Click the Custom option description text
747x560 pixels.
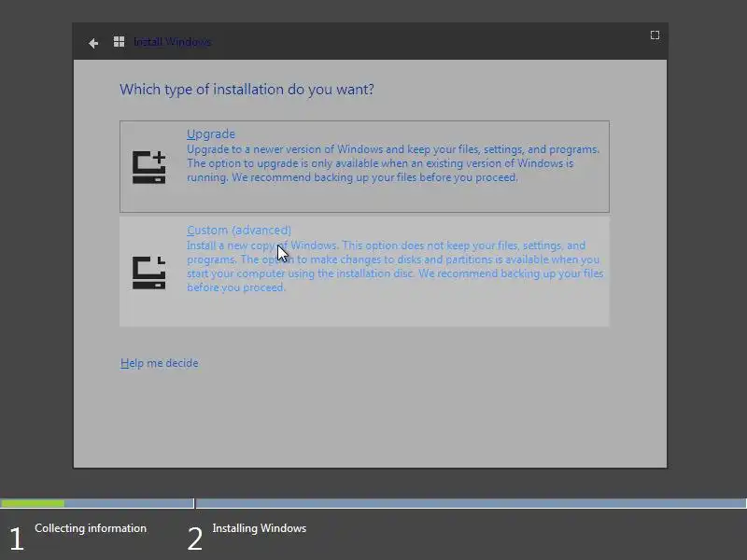(395, 266)
